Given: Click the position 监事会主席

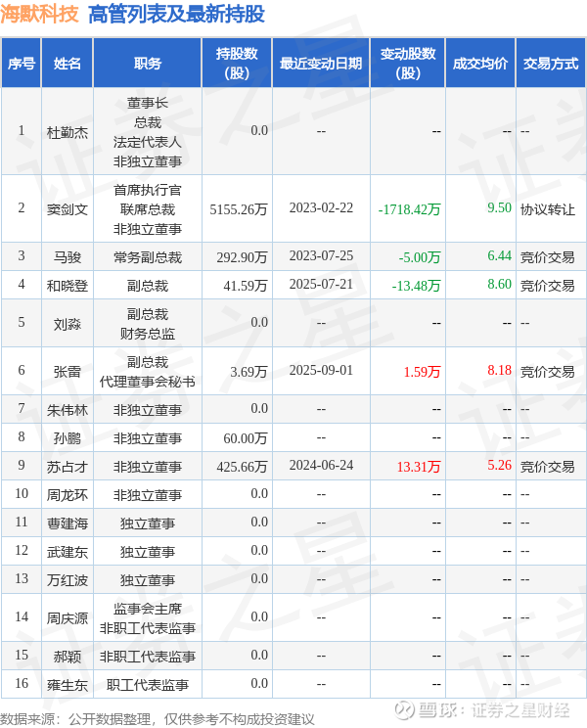Looking at the screenshot, I should click(x=148, y=609).
